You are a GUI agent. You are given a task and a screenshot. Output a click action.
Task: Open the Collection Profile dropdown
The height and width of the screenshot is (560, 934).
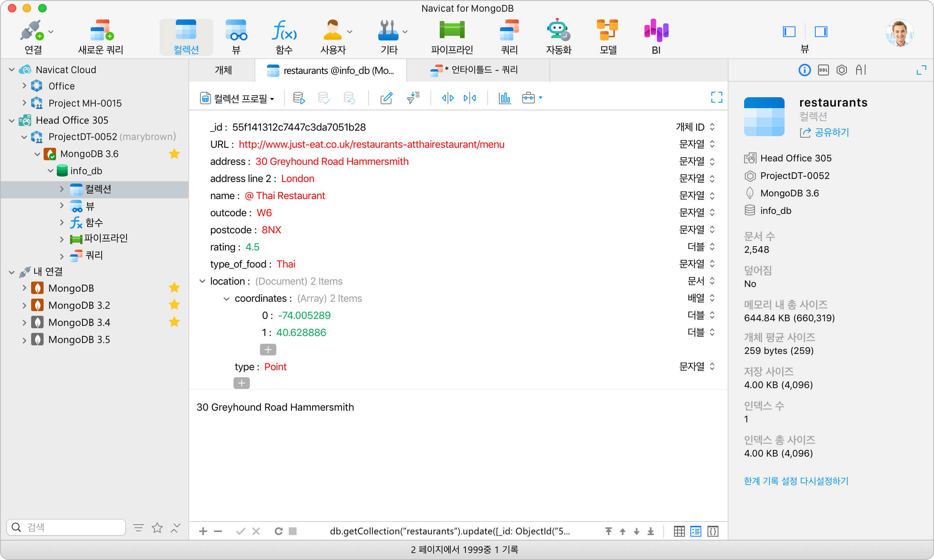pyautogui.click(x=237, y=98)
